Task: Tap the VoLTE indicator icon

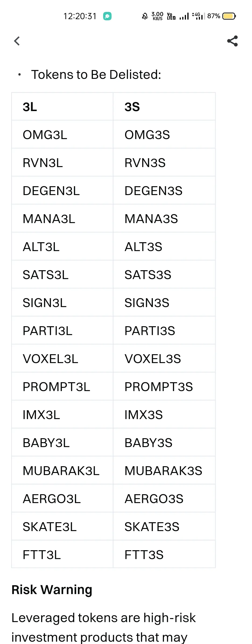Action: (171, 16)
